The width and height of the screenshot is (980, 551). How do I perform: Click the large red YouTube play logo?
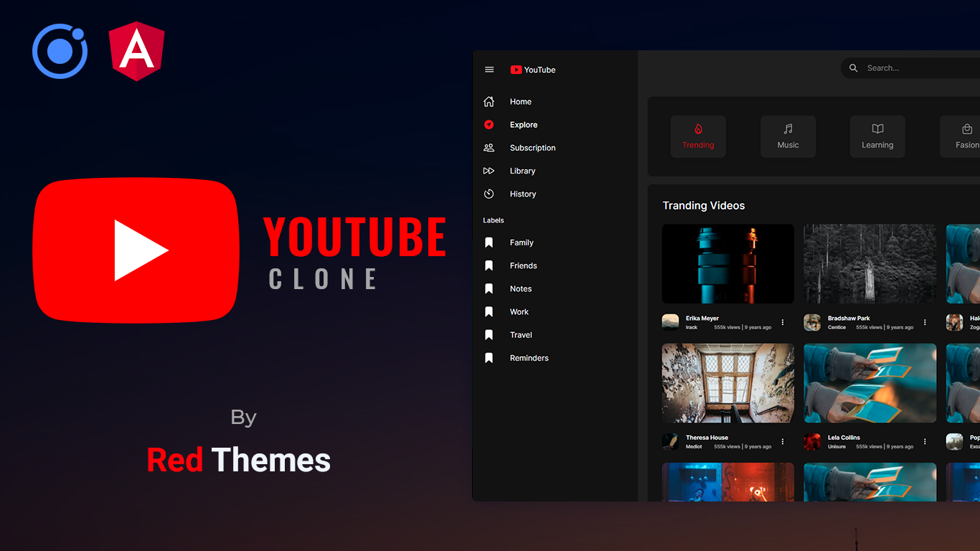tap(136, 250)
